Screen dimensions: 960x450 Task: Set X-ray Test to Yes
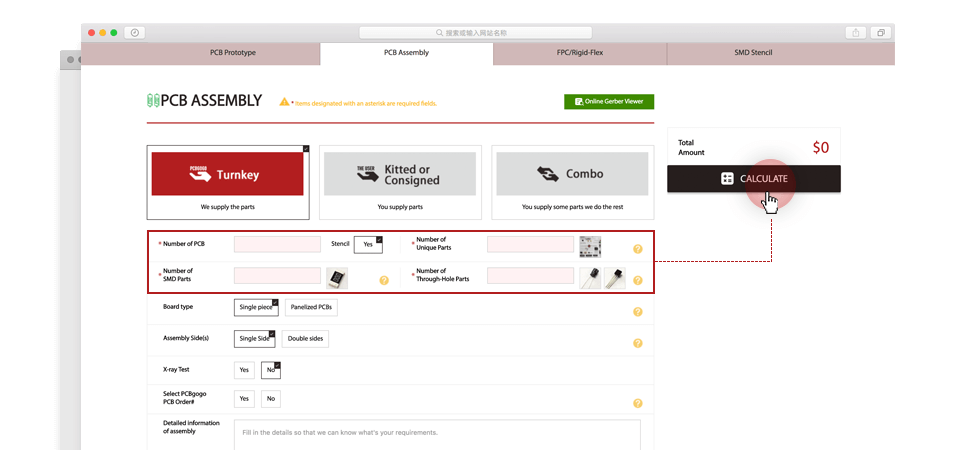(244, 370)
